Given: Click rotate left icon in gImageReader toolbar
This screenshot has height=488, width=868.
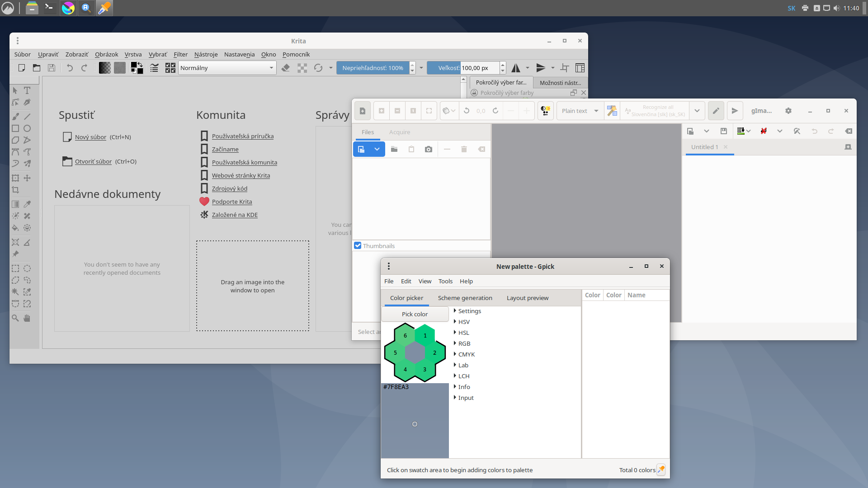Looking at the screenshot, I should tap(467, 111).
